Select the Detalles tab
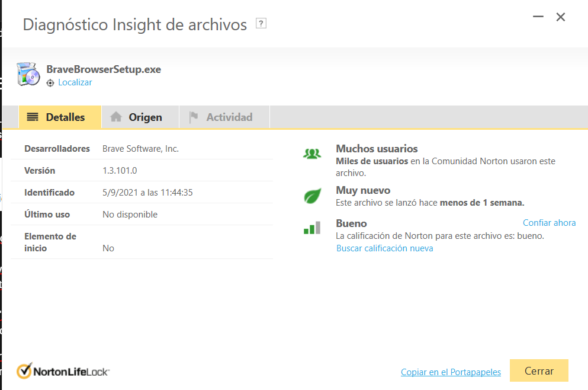This screenshot has width=588, height=390. pos(60,117)
